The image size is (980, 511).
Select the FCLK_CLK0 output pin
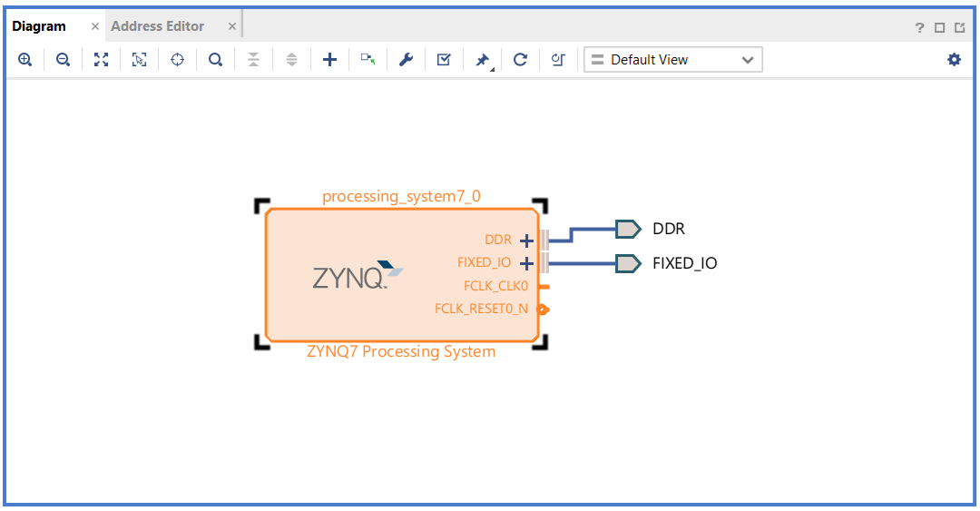544,286
